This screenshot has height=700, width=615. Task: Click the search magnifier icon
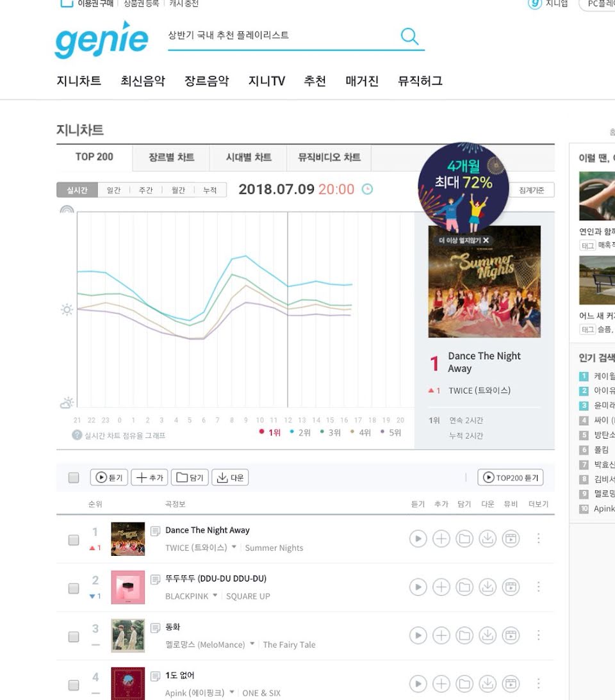[409, 36]
